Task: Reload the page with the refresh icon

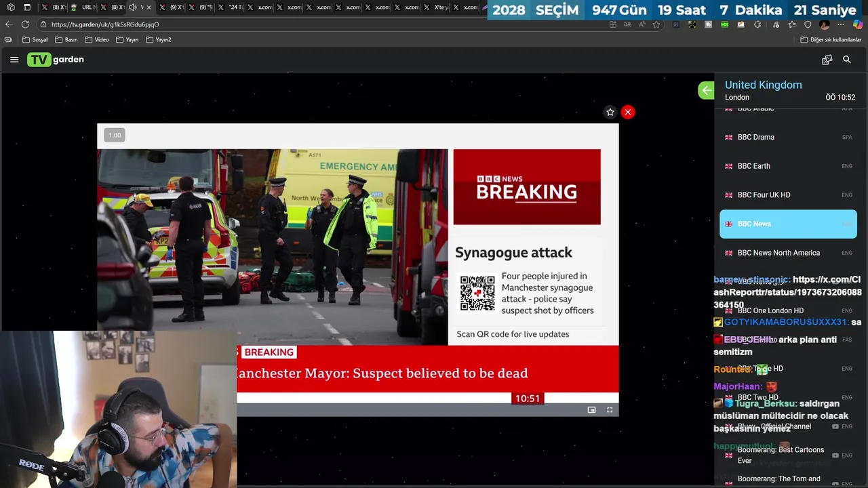Action: [x=25, y=24]
